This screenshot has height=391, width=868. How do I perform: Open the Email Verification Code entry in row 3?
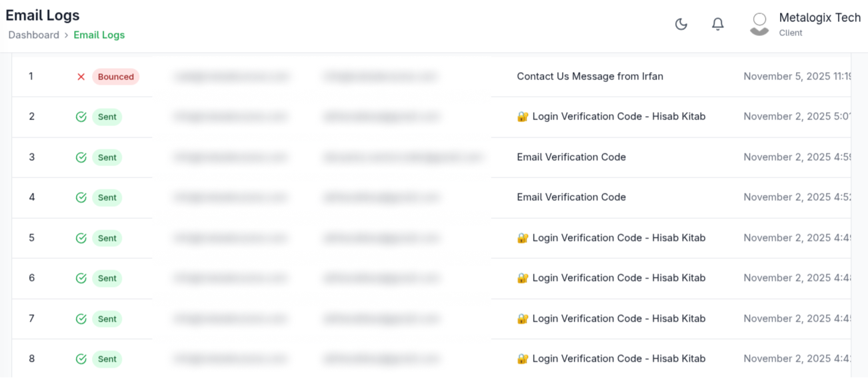click(x=571, y=157)
